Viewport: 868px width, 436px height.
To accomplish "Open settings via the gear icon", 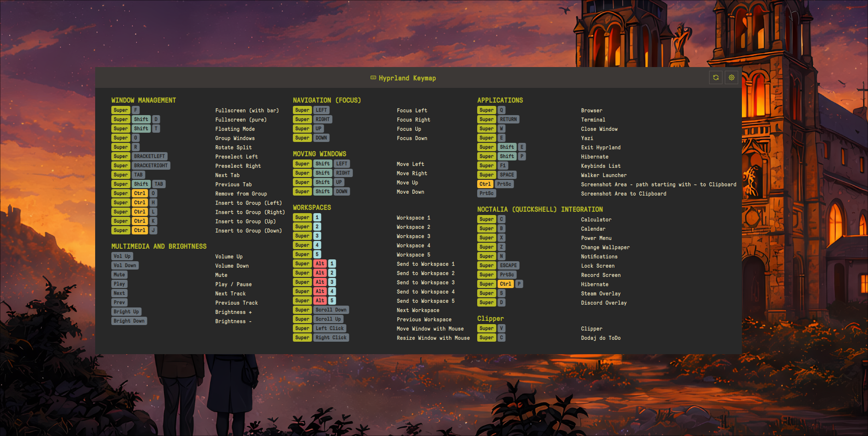I will click(731, 77).
